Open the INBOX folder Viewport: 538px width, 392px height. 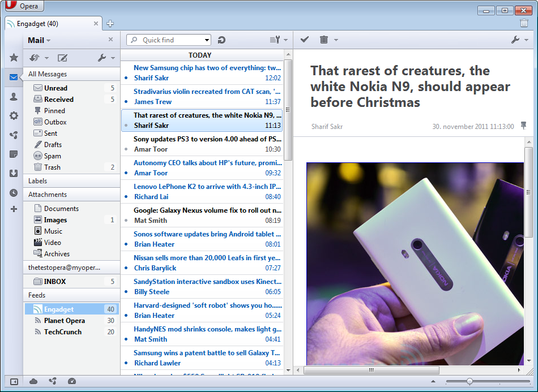pyautogui.click(x=71, y=282)
